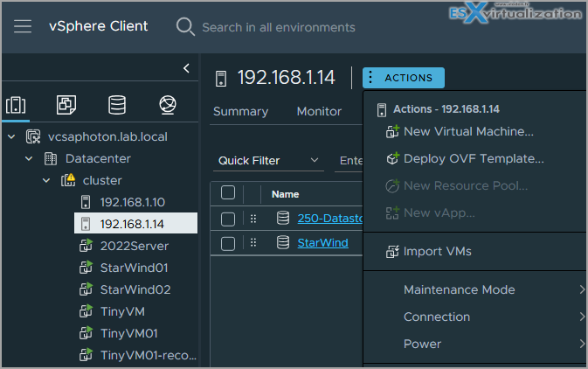Select TinyVM01-reco... in inventory tree
588x369 pixels.
click(149, 355)
